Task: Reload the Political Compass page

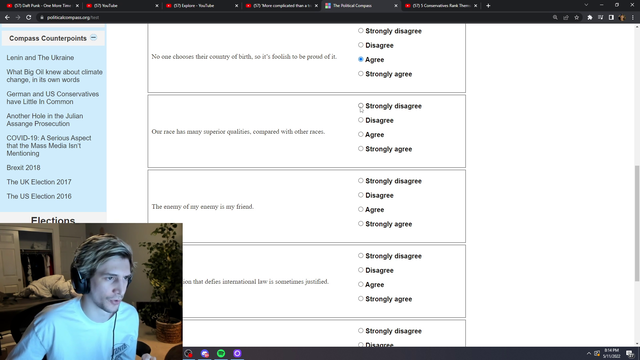Action: [29, 18]
